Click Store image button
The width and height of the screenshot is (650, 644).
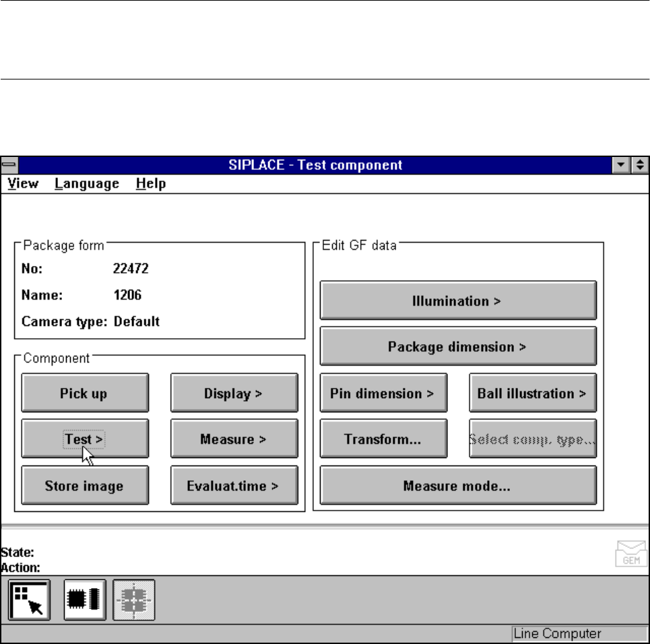(x=85, y=485)
